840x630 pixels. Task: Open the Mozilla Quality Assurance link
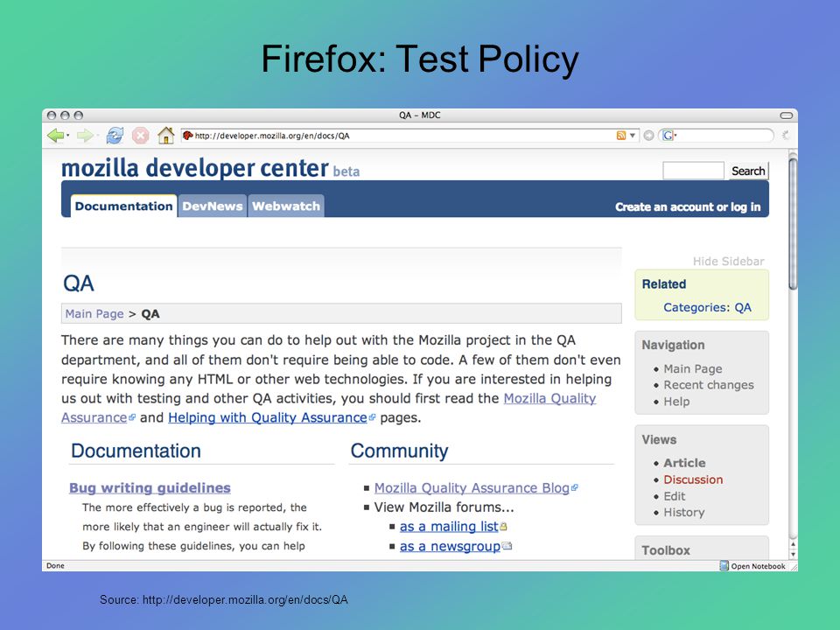pos(549,399)
